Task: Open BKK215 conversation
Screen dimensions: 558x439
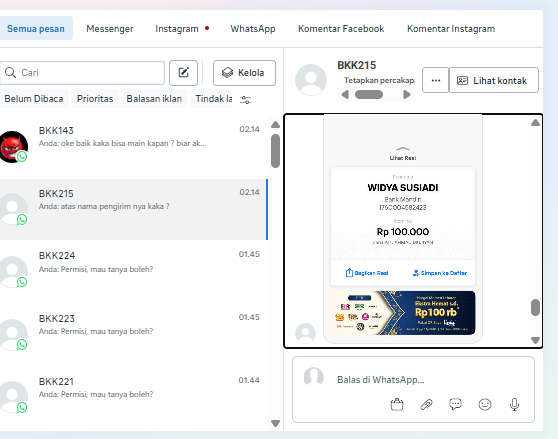Action: (x=133, y=209)
